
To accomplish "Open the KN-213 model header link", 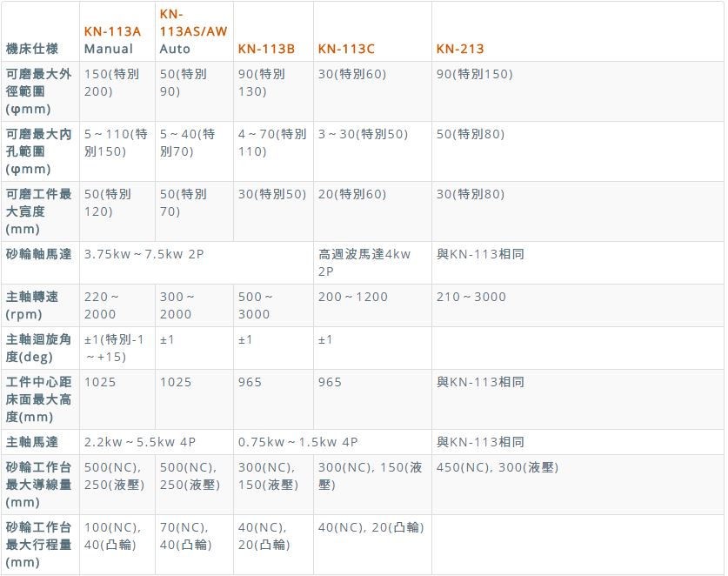I will click(460, 49).
